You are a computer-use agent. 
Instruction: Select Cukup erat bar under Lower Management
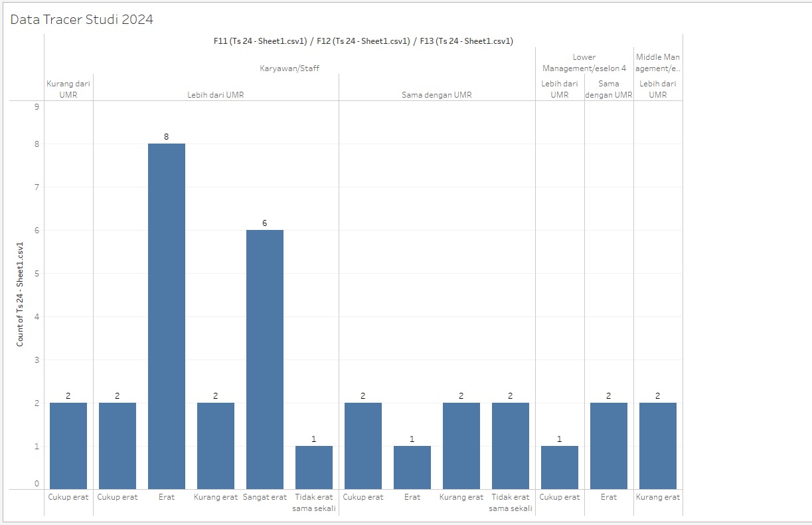click(560, 467)
